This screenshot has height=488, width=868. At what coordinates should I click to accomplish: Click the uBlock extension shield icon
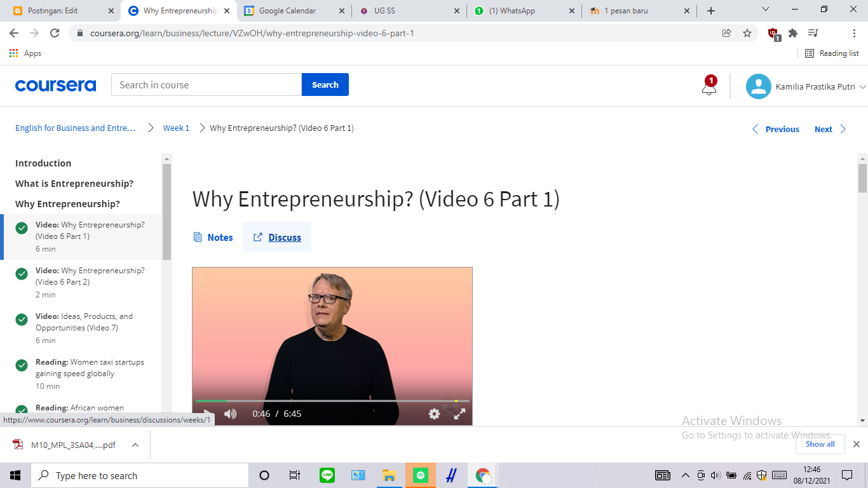click(773, 34)
